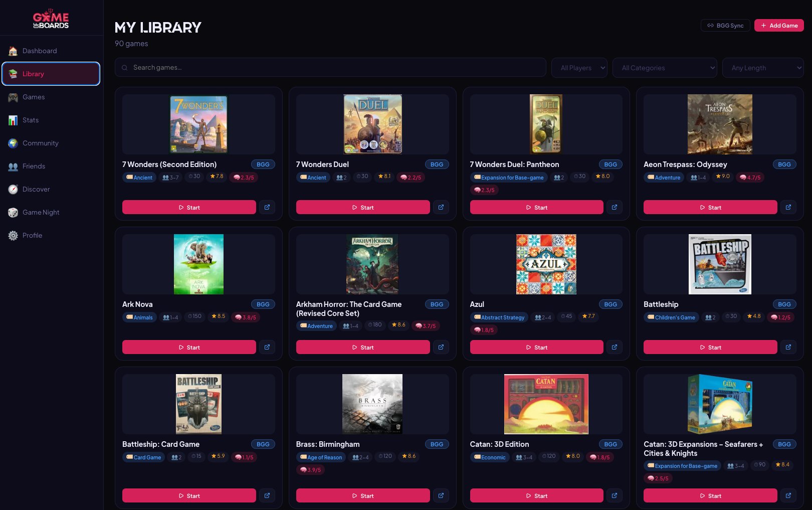Open 7 Wonders (Second Edition) cover thumbnail
This screenshot has height=510, width=812.
pyautogui.click(x=198, y=124)
